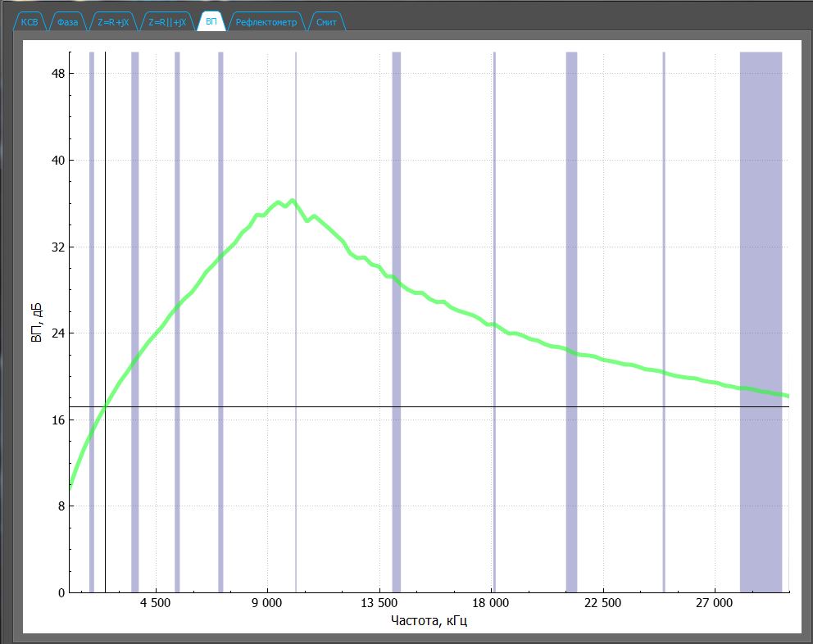Click the thin blue line near 10 000 кГц
Image resolution: width=813 pixels, height=644 pixels.
(295, 123)
